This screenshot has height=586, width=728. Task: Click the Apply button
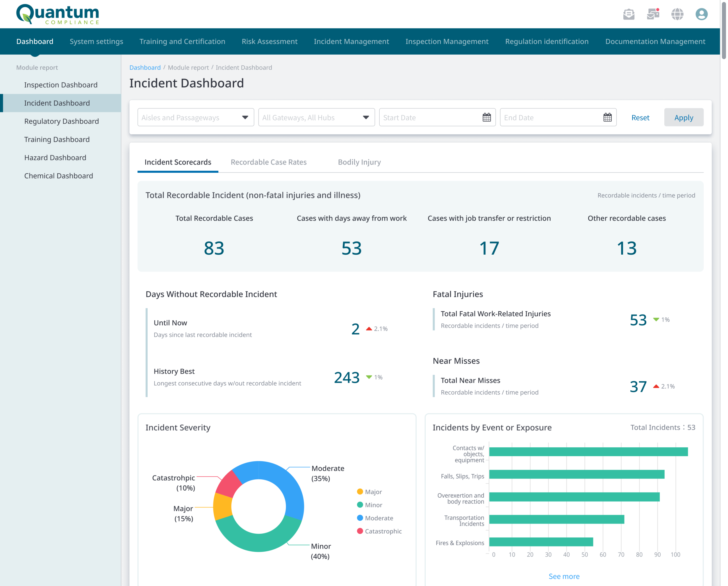click(684, 117)
